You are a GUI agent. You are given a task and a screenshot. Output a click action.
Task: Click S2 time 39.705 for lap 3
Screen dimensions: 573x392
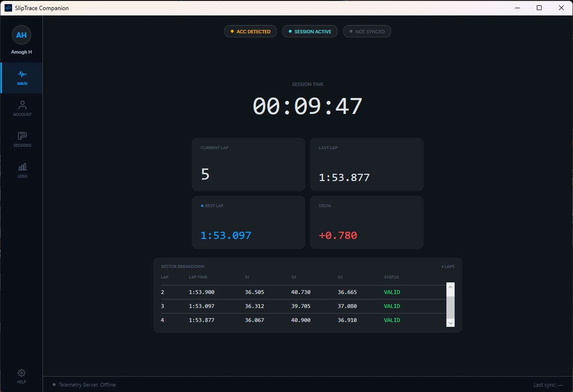[x=301, y=306]
